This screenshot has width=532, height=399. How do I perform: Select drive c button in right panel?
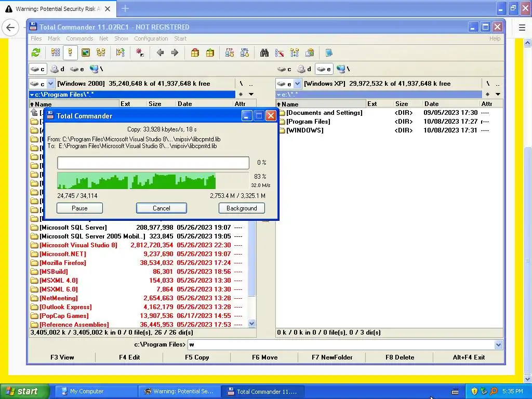pos(284,69)
